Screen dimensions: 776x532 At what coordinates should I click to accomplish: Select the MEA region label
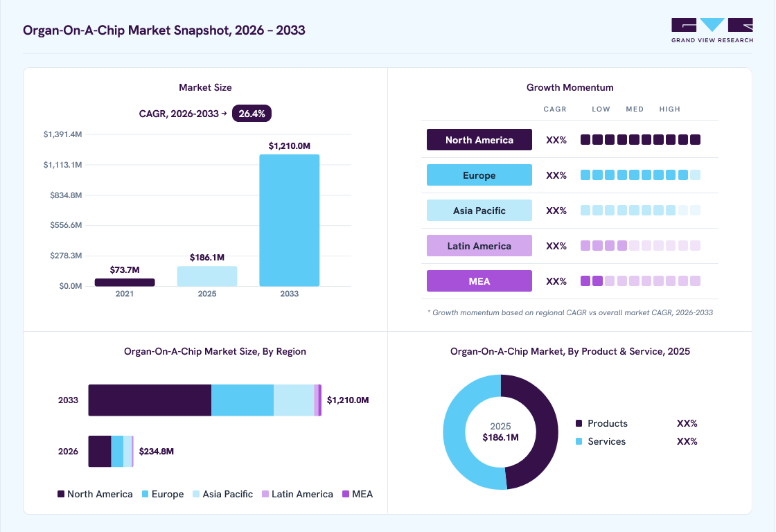point(479,281)
